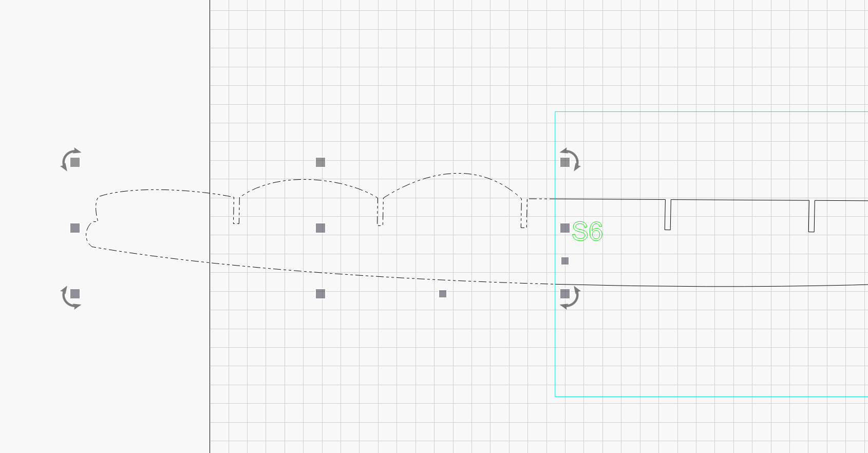Grab the top-left corner resize square
The image size is (868, 453).
[75, 162]
